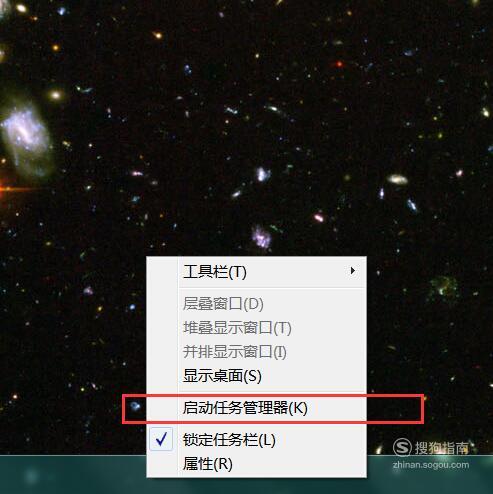Click the small blue galaxy inside red box
The image size is (493, 494).
tap(135, 406)
